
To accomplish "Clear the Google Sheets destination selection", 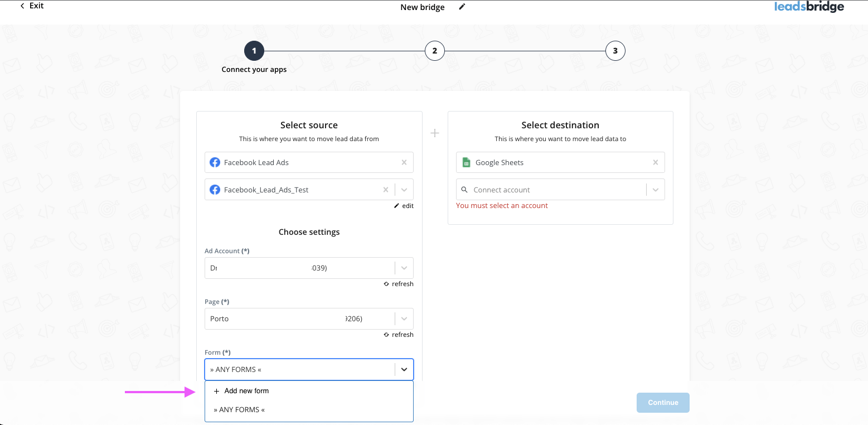I will tap(656, 163).
